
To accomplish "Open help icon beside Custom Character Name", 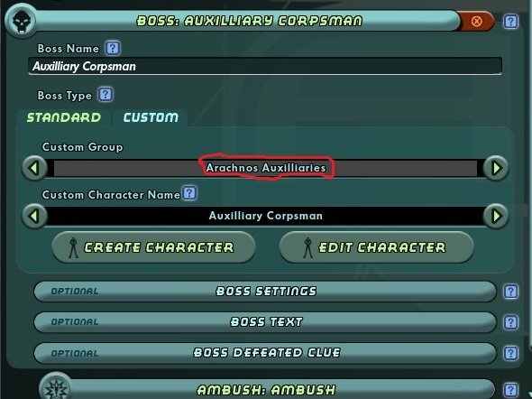I will [189, 193].
